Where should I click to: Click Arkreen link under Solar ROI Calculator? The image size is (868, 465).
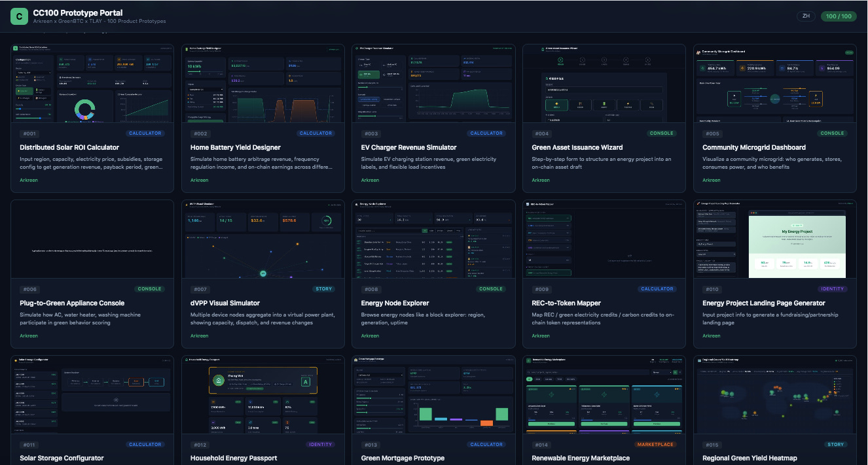tap(29, 181)
